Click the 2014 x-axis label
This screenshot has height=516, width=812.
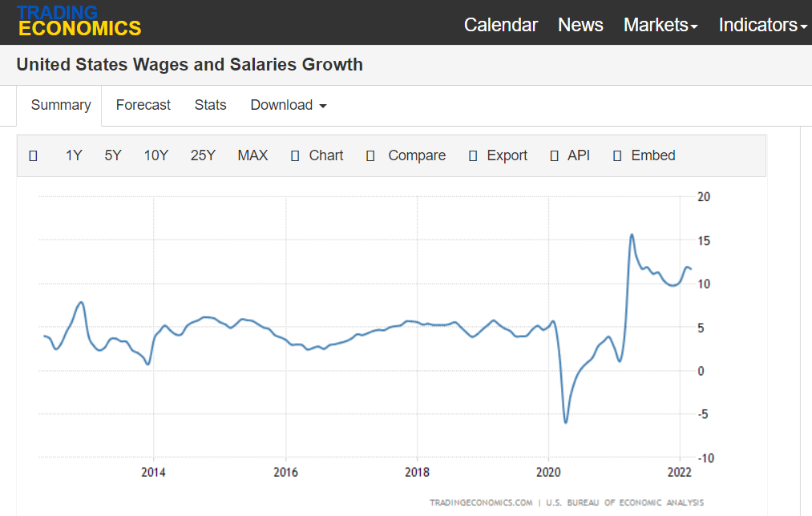point(153,472)
